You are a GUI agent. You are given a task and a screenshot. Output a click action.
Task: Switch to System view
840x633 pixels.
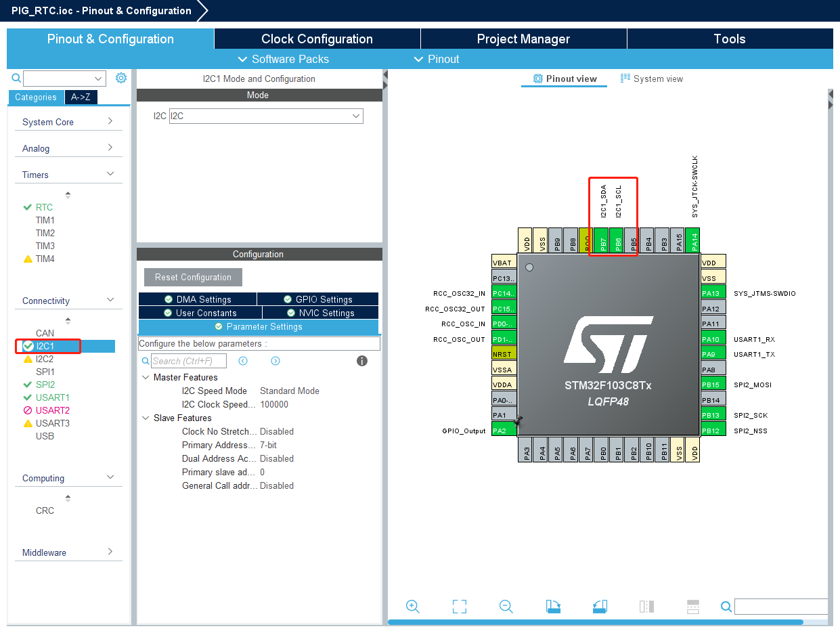pyautogui.click(x=652, y=79)
